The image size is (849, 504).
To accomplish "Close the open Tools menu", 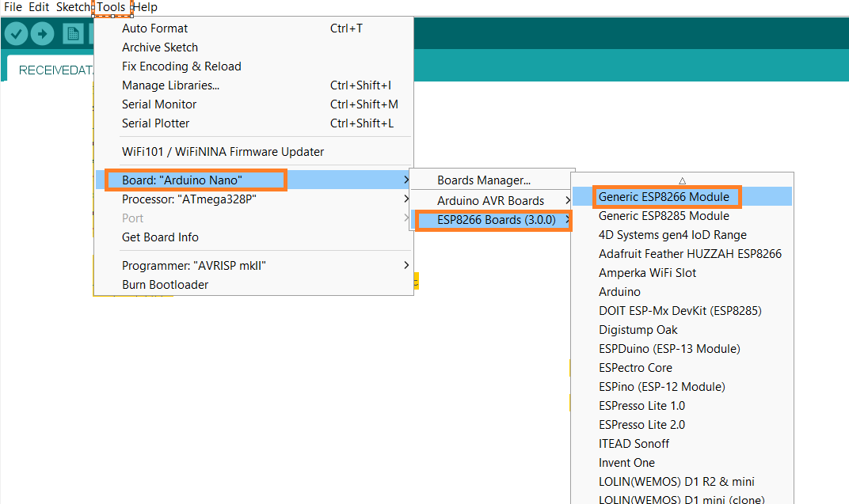I will click(112, 7).
